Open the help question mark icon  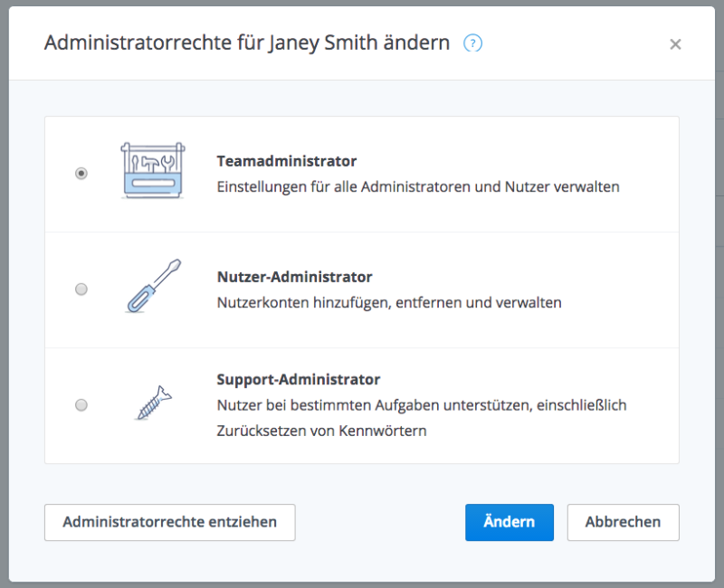click(x=472, y=43)
